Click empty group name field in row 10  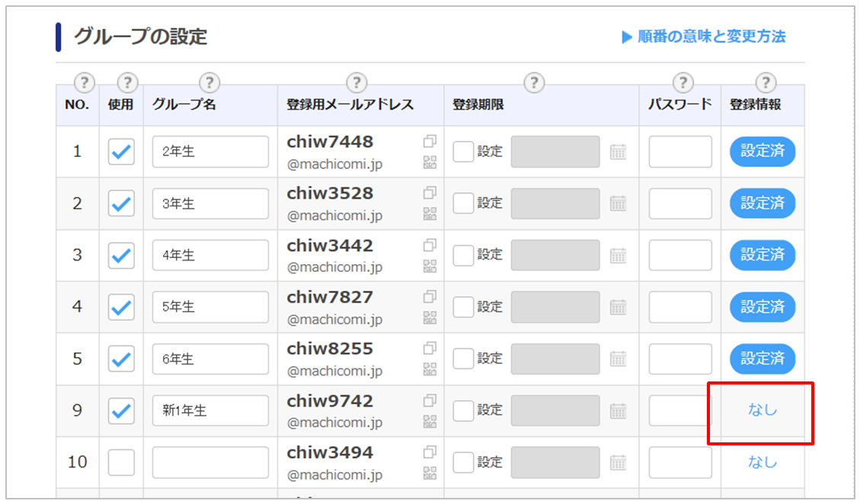pos(210,462)
